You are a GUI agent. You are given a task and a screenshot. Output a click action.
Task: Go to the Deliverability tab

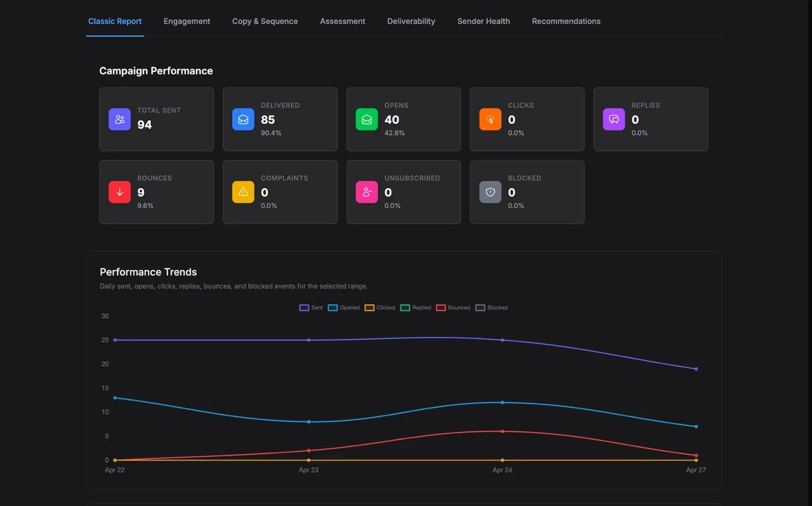pyautogui.click(x=411, y=21)
